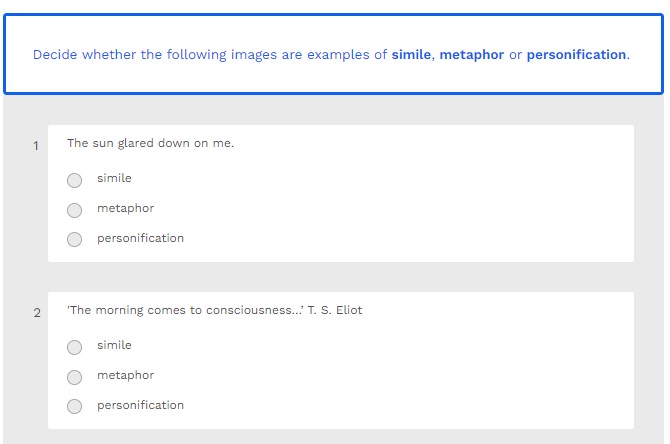Click the 'simile' label text under question 2

[114, 345]
